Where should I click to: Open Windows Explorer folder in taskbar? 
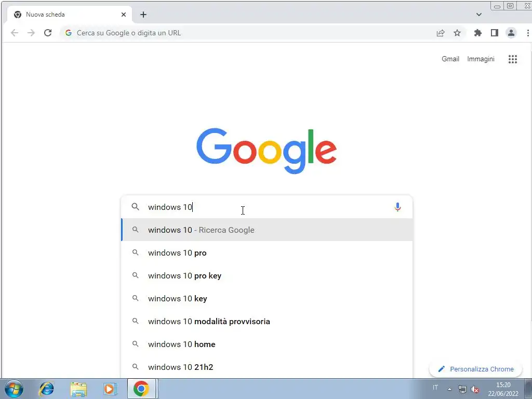pyautogui.click(x=78, y=389)
